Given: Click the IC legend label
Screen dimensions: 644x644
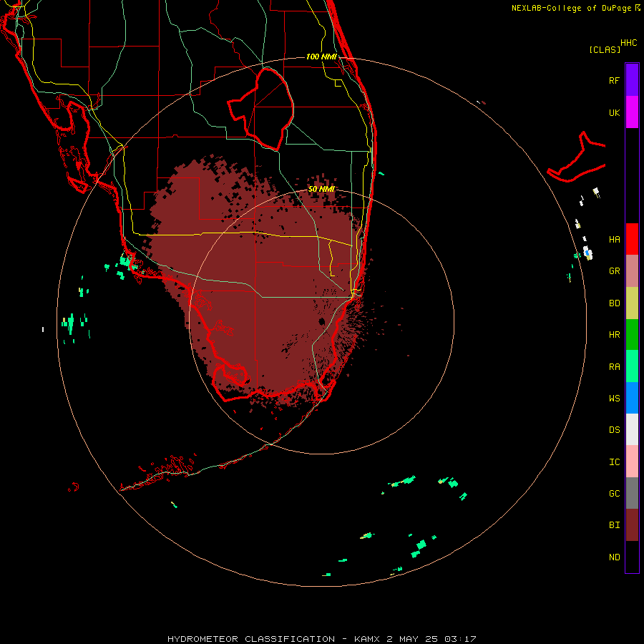Looking at the screenshot, I should (x=614, y=462).
